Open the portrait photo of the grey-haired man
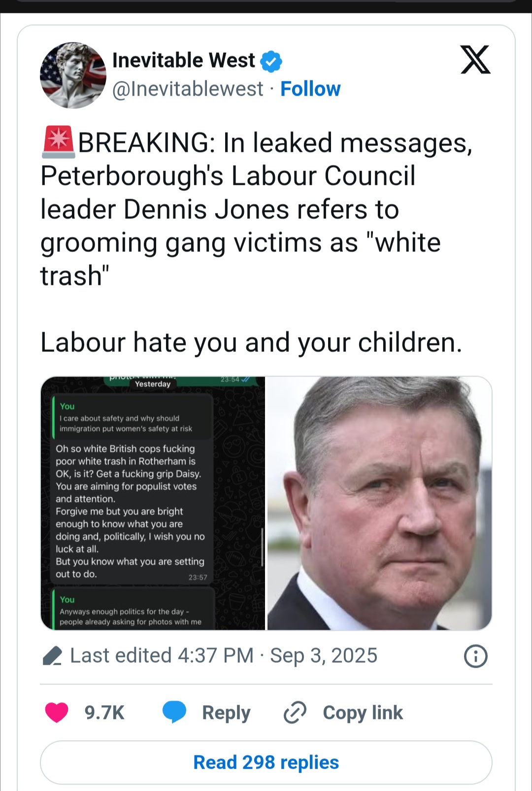 point(379,503)
